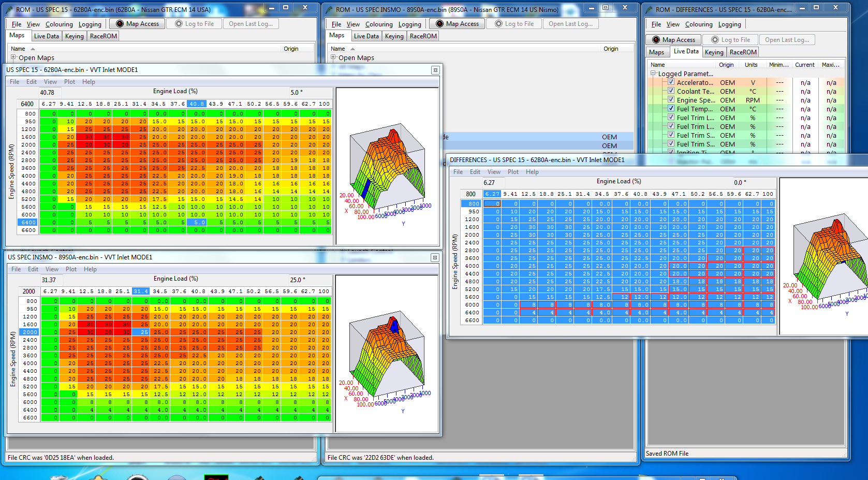Close the US SPEC 15 VVT Inlet MODE1 map

pyautogui.click(x=435, y=70)
